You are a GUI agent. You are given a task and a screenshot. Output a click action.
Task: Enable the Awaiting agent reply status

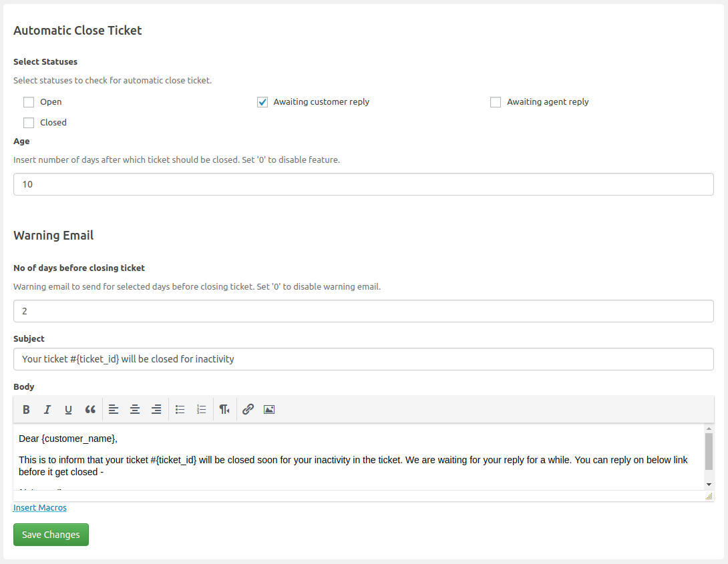click(495, 101)
